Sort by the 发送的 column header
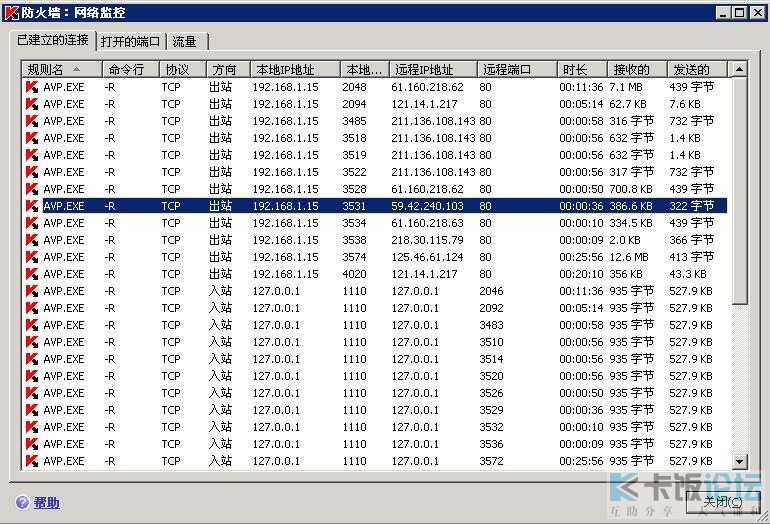Viewport: 770px width, 524px height. point(696,70)
